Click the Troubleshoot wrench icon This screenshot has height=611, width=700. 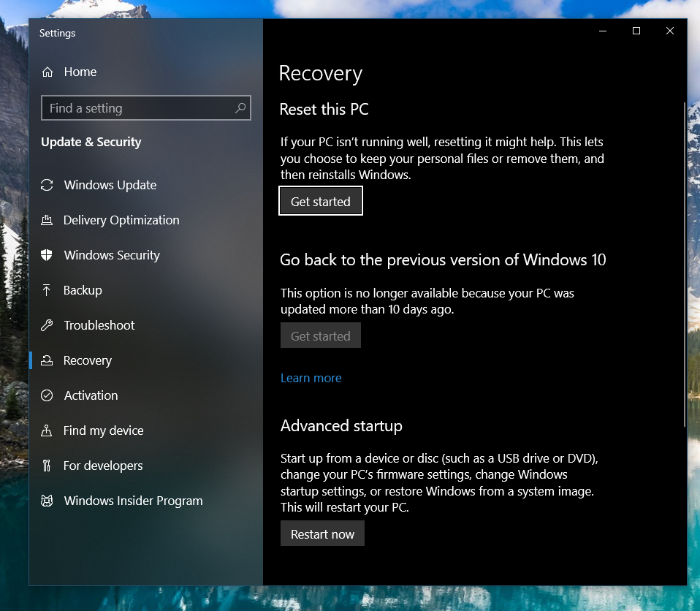[47, 325]
